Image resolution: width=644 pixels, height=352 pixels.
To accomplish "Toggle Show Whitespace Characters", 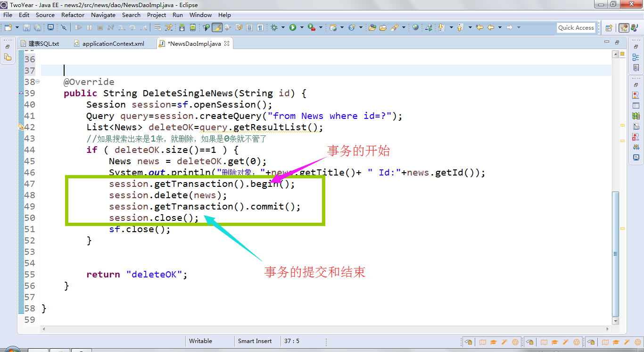I will point(260,27).
